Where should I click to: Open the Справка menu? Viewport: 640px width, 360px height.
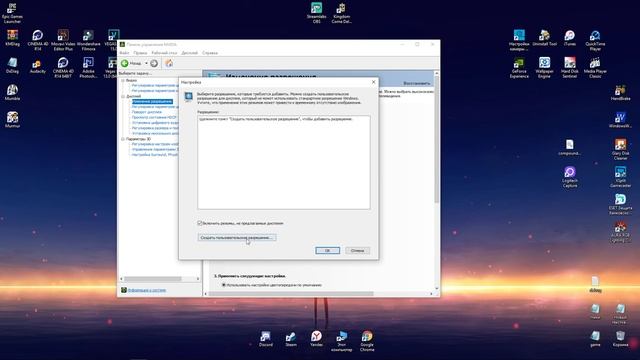pos(210,53)
